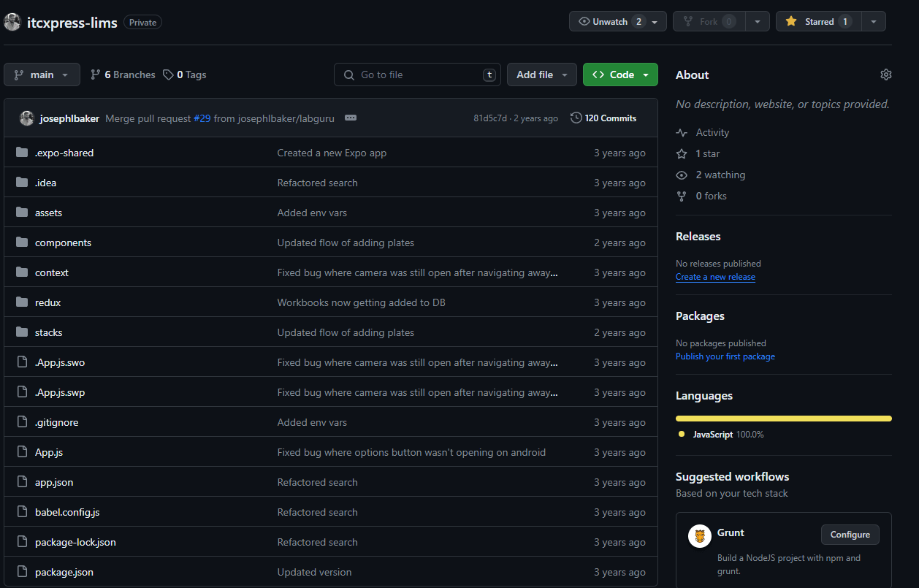Expand the Add file dropdown

coord(541,75)
